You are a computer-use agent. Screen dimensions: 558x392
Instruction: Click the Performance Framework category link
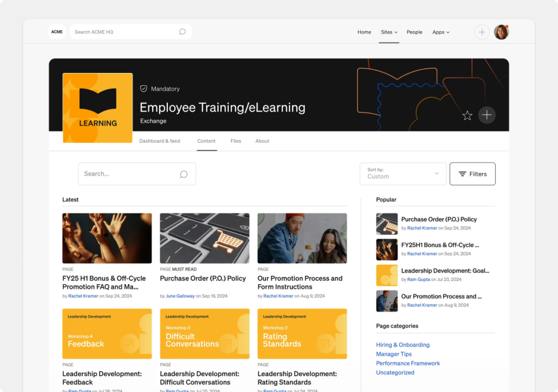[x=408, y=363]
